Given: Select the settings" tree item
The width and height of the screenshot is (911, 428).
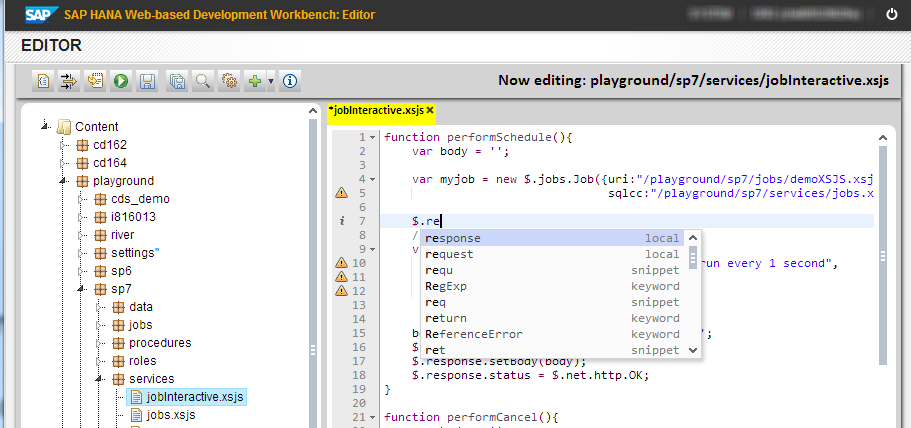Looking at the screenshot, I should (x=135, y=253).
